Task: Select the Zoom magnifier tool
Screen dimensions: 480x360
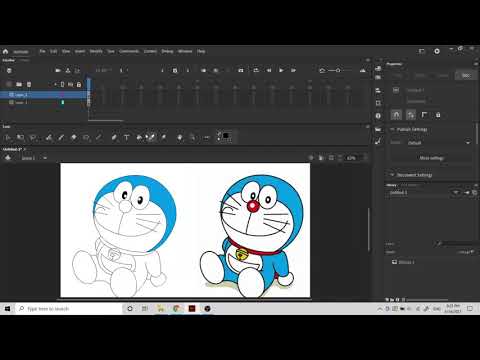Action: (x=192, y=137)
